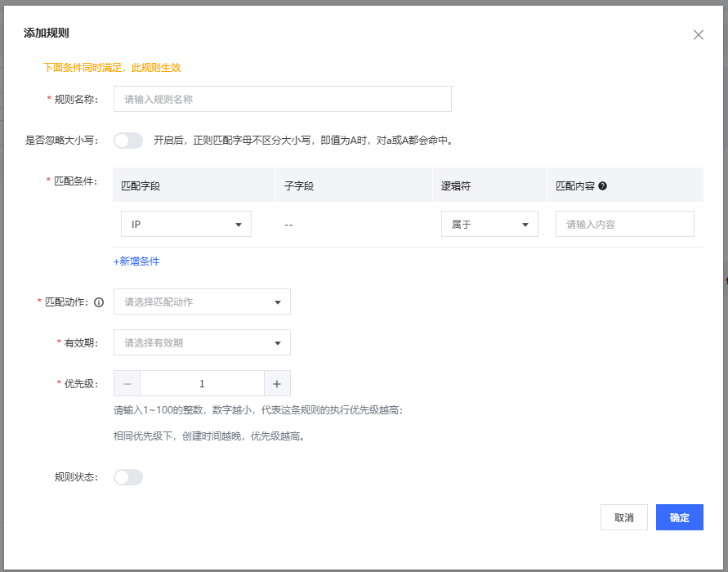Click the plus button for 优先级
728x572 pixels.
pyautogui.click(x=277, y=384)
